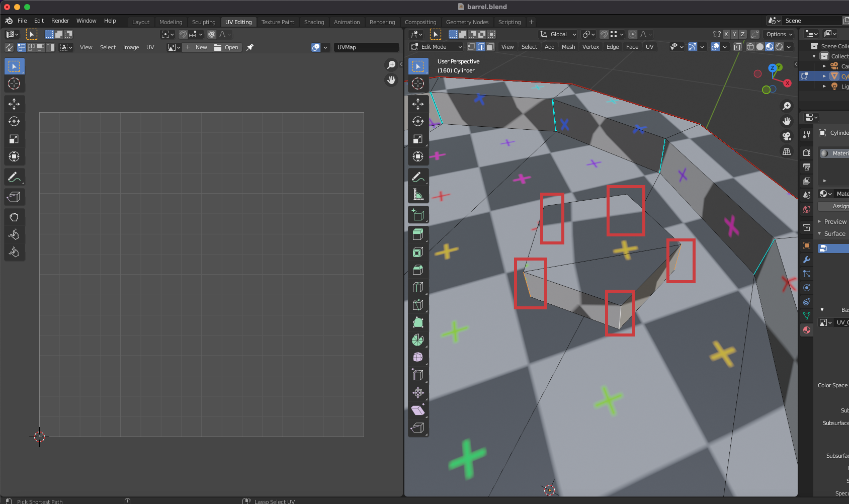This screenshot has width=849, height=504.
Task: Collapse the Collection in outliner
Action: 814,56
